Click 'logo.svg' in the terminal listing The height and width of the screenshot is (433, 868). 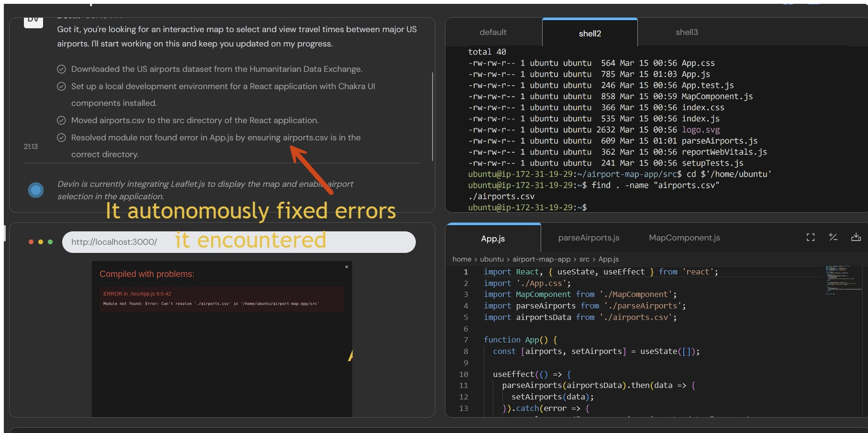coord(701,130)
